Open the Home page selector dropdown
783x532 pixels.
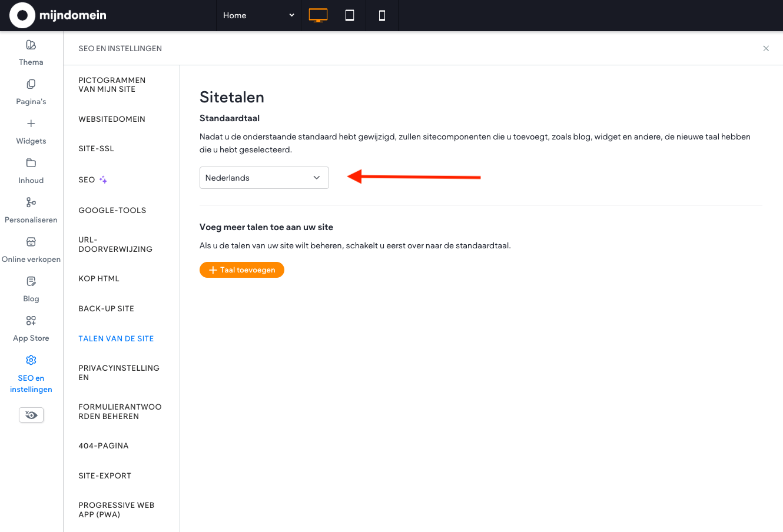pyautogui.click(x=258, y=15)
